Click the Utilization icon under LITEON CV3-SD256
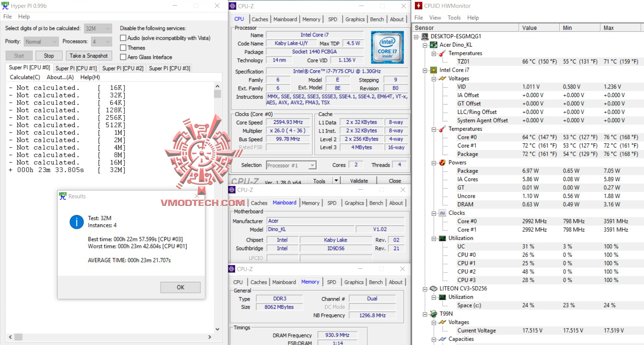The width and height of the screenshot is (644, 345). (443, 297)
